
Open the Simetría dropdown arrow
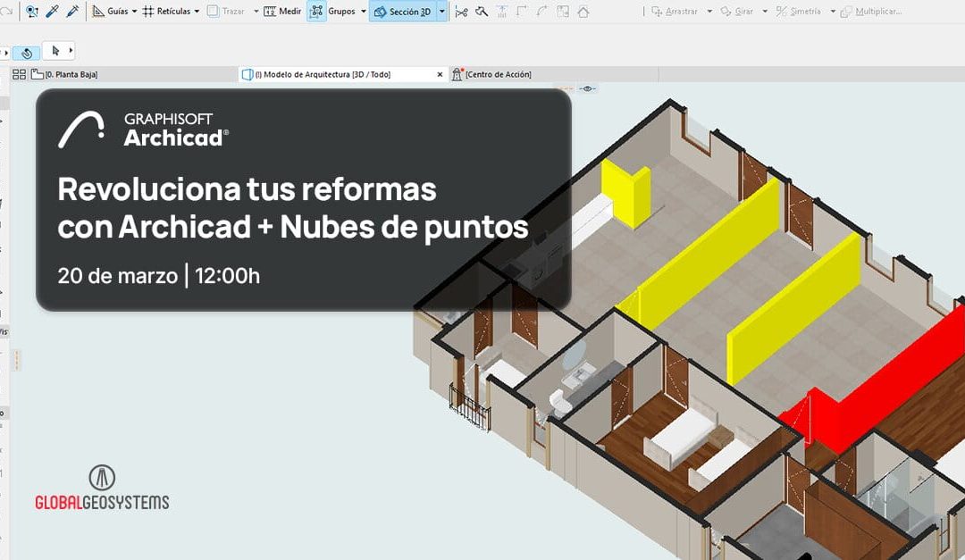pyautogui.click(x=834, y=12)
